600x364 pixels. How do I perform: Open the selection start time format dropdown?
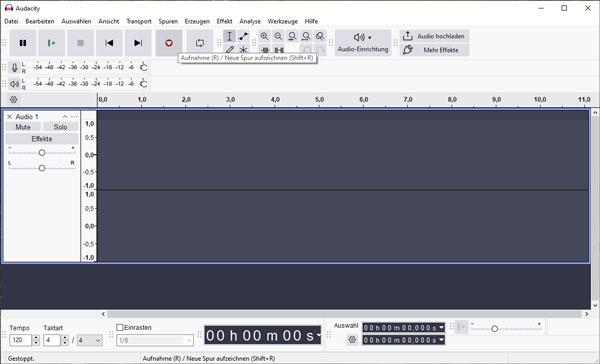(x=442, y=328)
